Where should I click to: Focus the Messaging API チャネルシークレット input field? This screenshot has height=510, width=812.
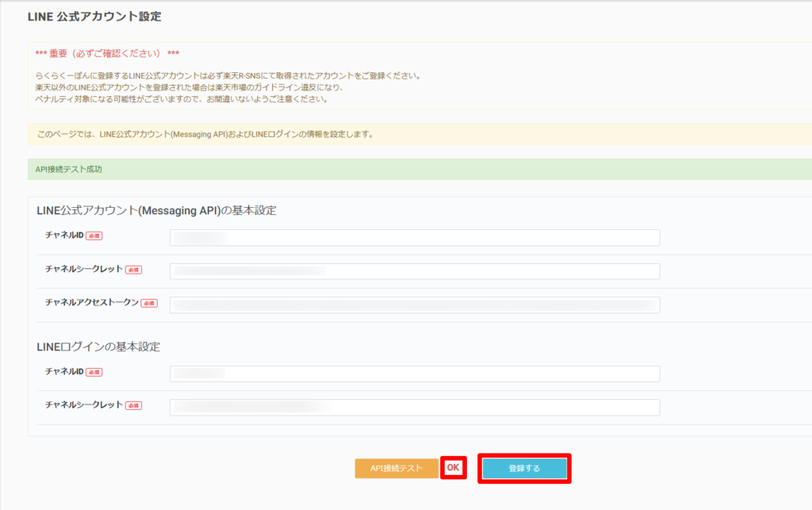[415, 271]
